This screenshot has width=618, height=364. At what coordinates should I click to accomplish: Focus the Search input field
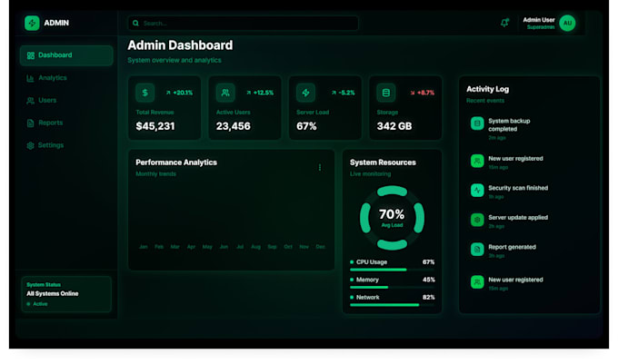point(244,24)
